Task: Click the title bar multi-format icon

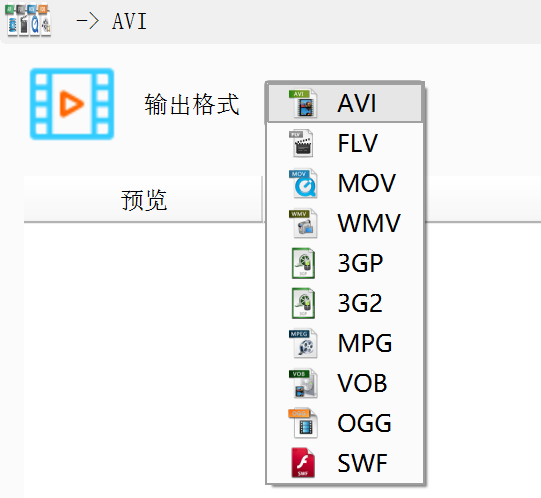Action: 29,20
